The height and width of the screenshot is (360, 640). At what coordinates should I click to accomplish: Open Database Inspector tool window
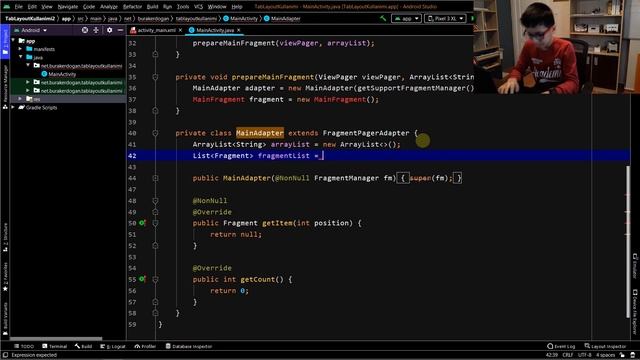(x=189, y=346)
